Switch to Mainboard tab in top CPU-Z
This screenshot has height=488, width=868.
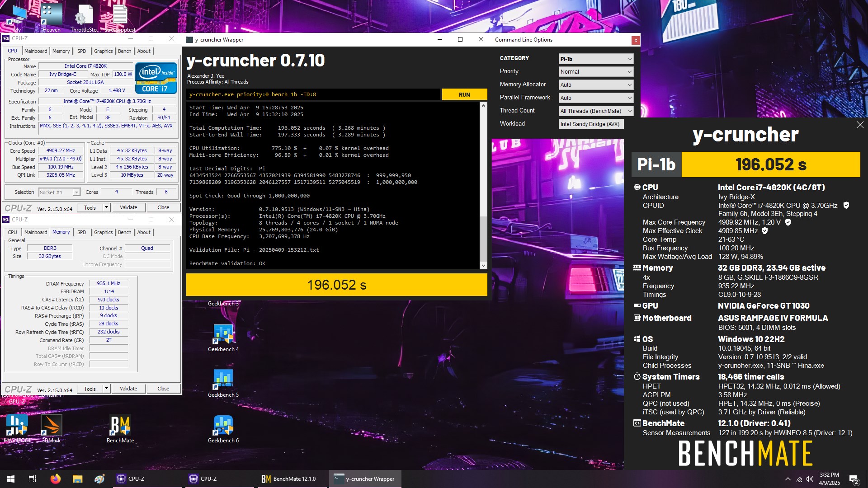tap(36, 51)
